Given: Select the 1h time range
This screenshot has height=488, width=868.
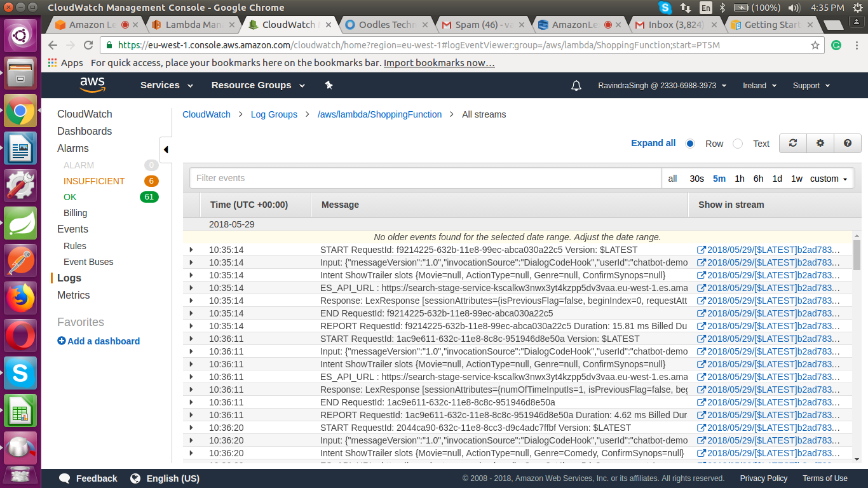Looking at the screenshot, I should click(x=740, y=179).
